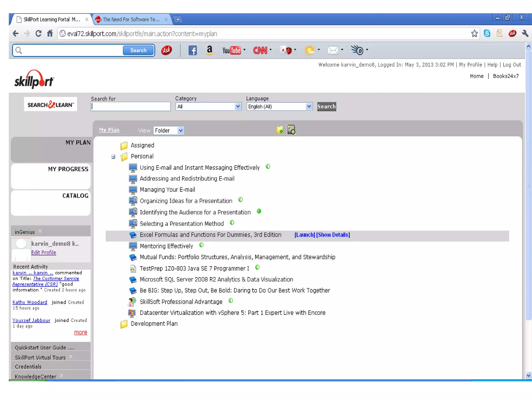Open the CATALOG section
Screen dimensions: 532x399
pos(75,196)
